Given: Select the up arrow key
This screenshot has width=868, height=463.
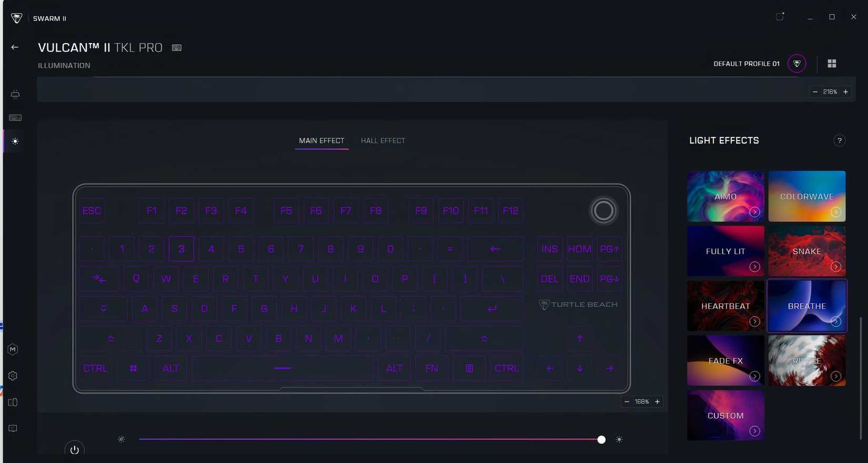Looking at the screenshot, I should click(x=580, y=338).
